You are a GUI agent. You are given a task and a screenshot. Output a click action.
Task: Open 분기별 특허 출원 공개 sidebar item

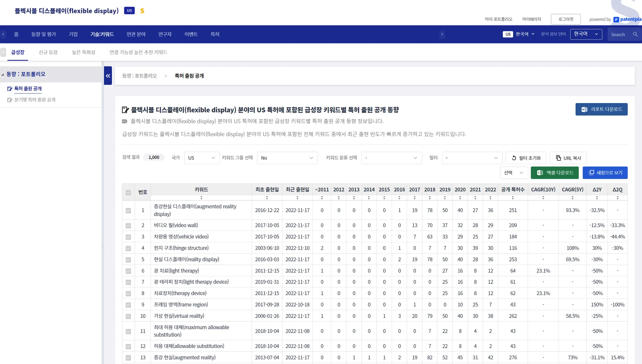pos(34,100)
